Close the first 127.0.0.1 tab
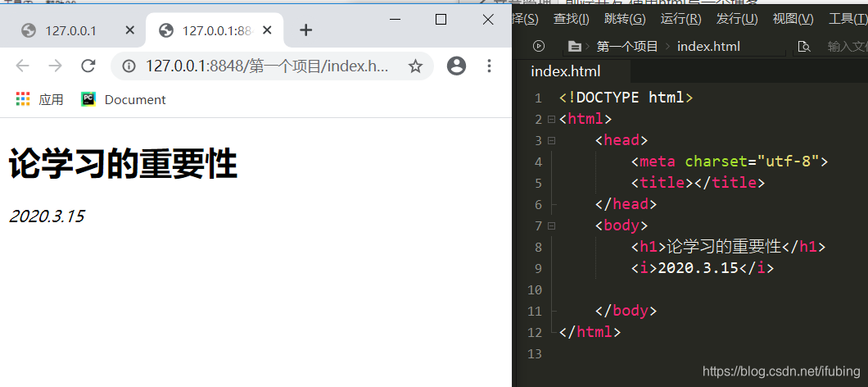This screenshot has height=387, width=868. point(130,30)
